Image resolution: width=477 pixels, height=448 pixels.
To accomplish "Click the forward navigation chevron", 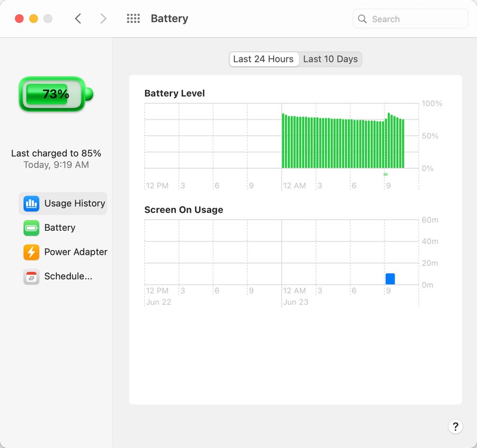I will (103, 18).
